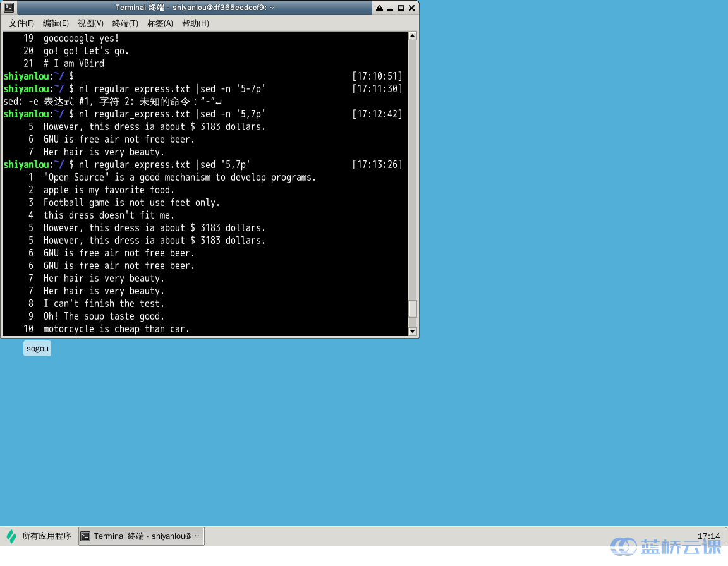Click the terminal scrollbar thumb
Screen dimensions: 728x566
pos(412,309)
